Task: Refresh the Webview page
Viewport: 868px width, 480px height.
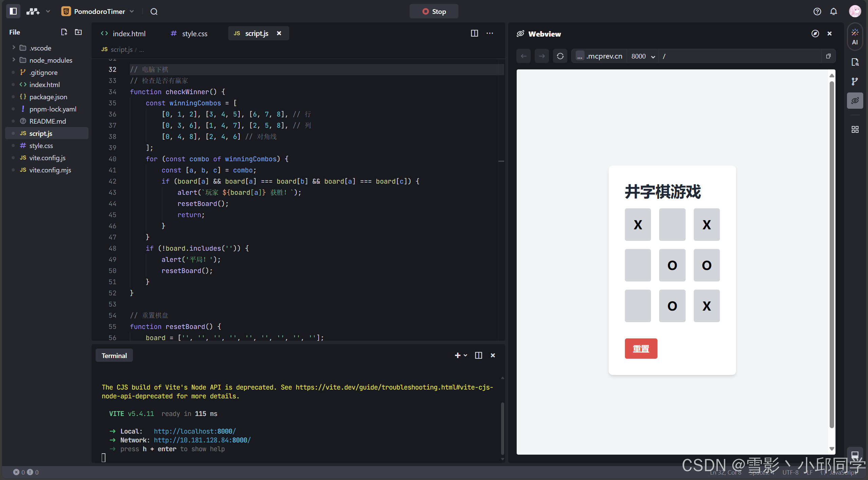Action: [560, 56]
